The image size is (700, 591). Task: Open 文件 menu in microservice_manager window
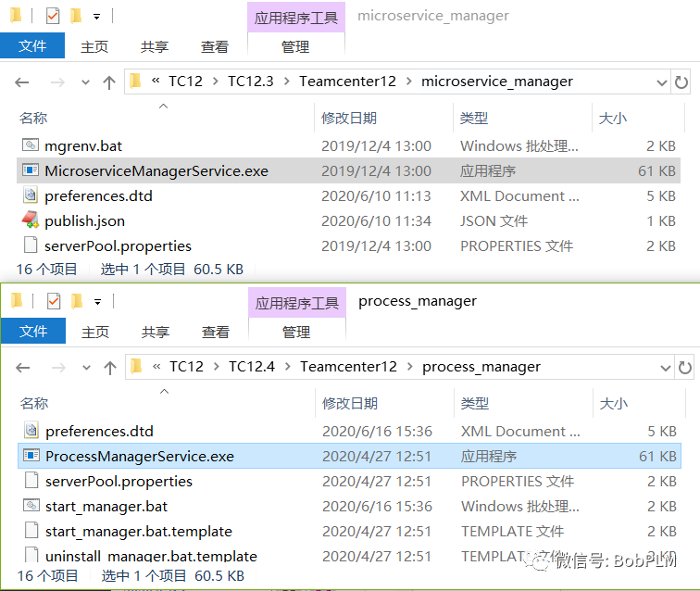pyautogui.click(x=32, y=45)
